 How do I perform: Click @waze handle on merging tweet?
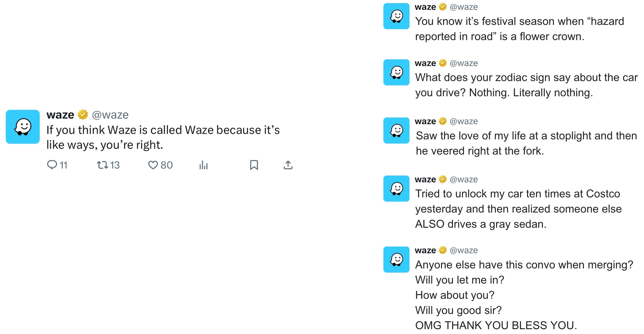click(x=464, y=250)
